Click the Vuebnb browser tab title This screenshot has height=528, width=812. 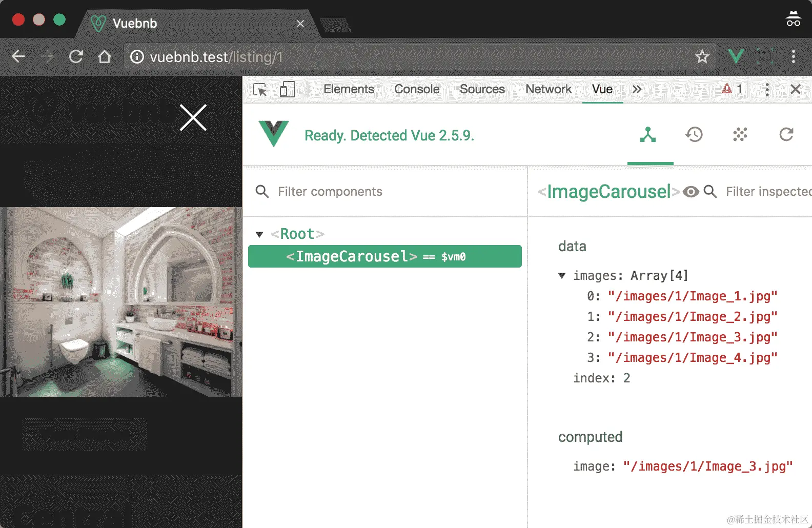(135, 24)
